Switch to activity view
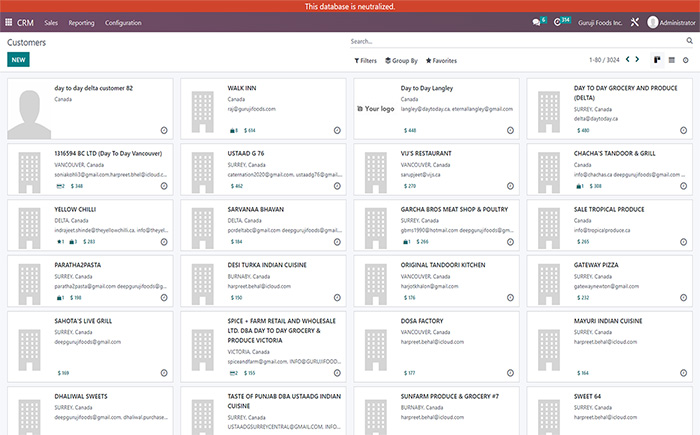The height and width of the screenshot is (435, 700). [x=686, y=60]
